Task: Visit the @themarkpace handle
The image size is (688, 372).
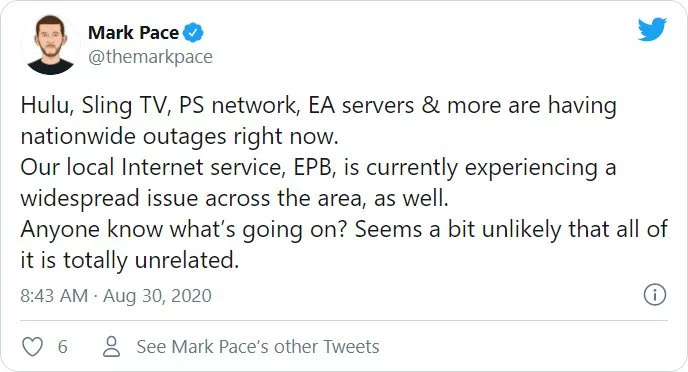Action: 150,57
